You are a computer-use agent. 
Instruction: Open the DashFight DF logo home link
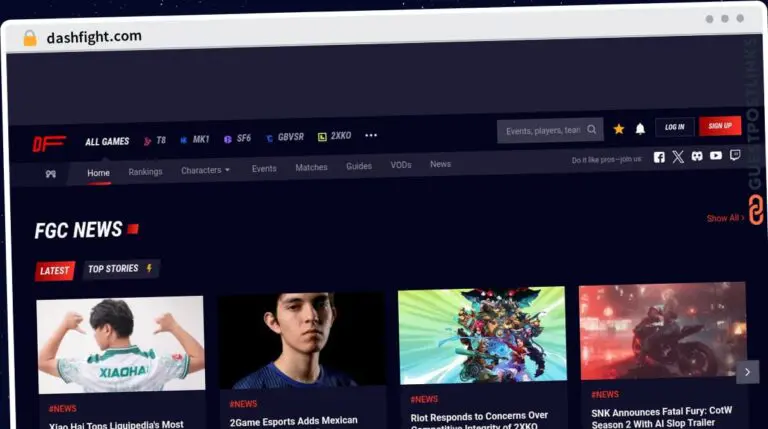[48, 143]
